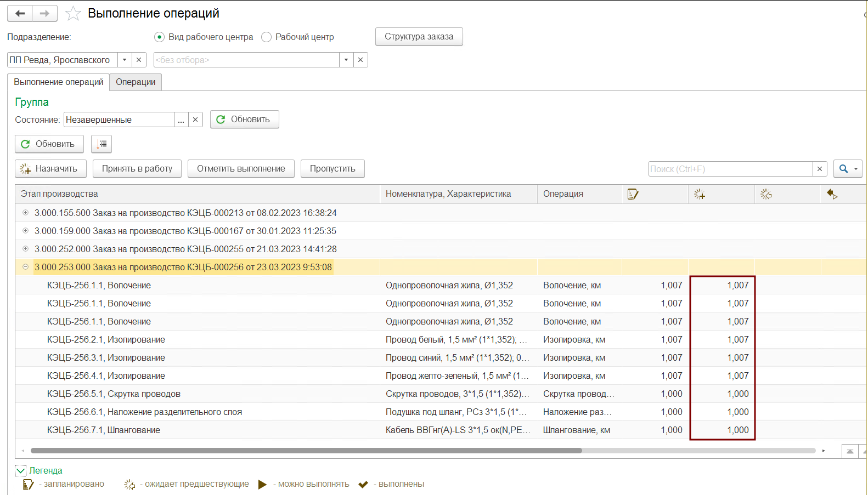Click Операция column header
Screen dimensions: 868x495
tap(579, 194)
